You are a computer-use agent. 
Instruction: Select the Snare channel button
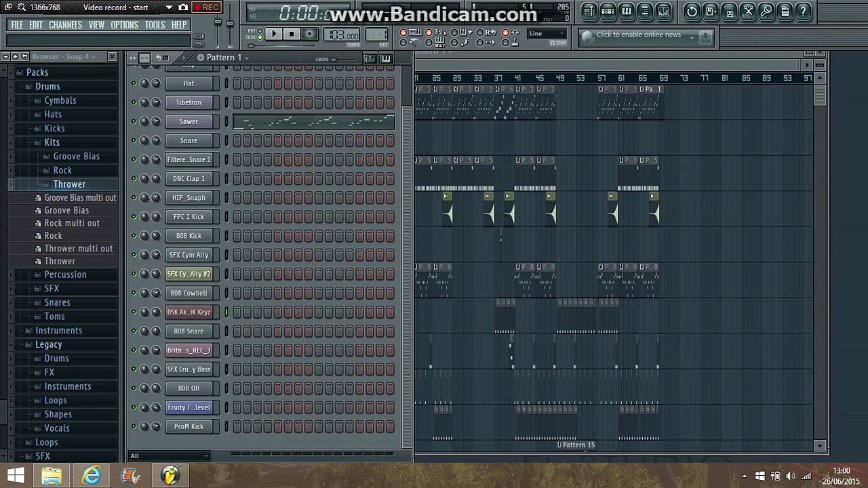coord(189,140)
